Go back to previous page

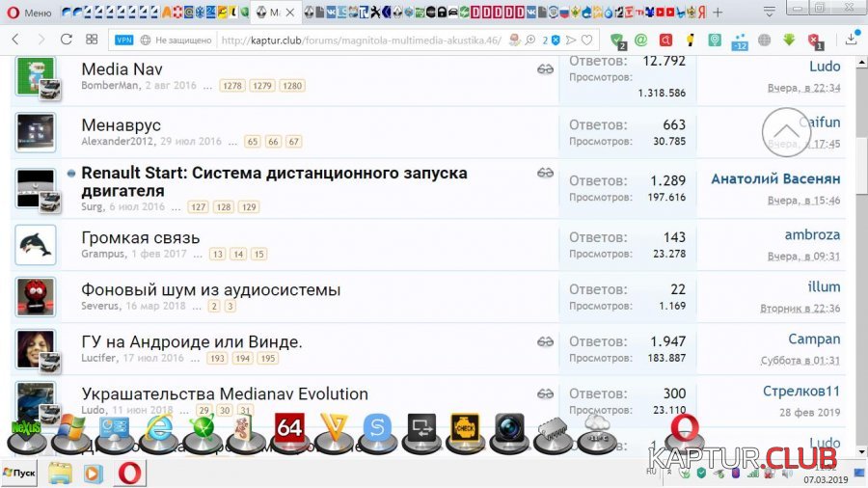pos(15,40)
